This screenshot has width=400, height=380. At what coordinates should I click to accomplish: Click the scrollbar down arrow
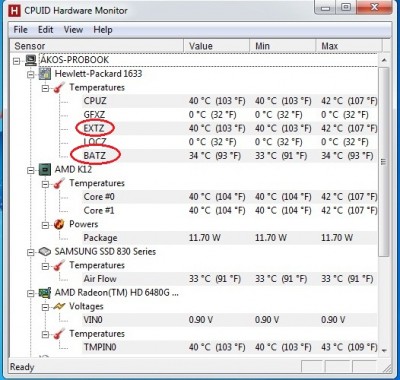tap(384, 350)
